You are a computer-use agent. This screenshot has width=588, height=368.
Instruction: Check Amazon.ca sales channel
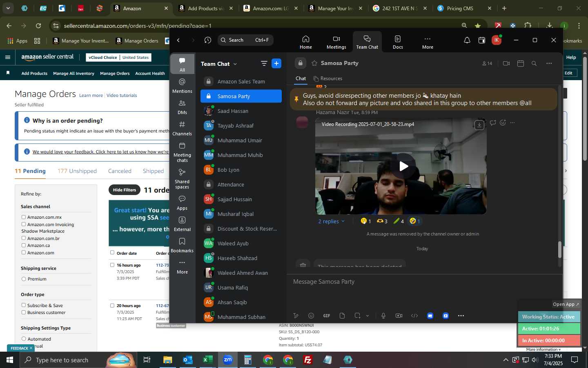click(x=24, y=245)
